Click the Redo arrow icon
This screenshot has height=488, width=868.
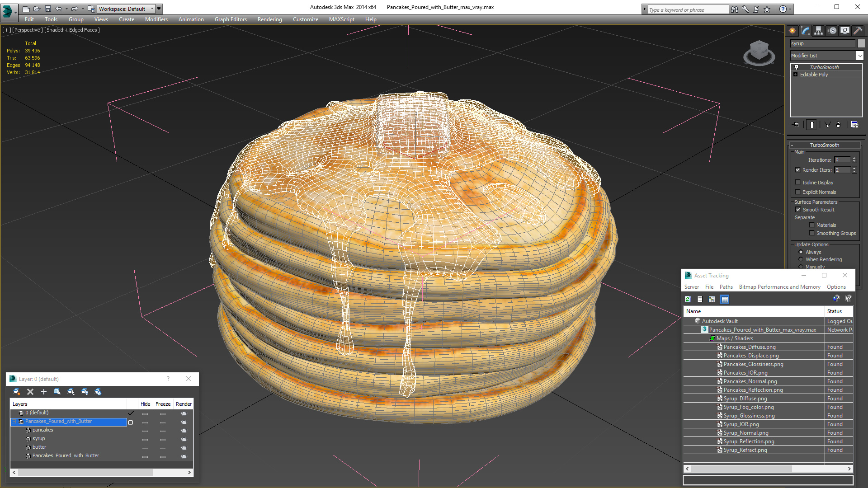tap(75, 9)
